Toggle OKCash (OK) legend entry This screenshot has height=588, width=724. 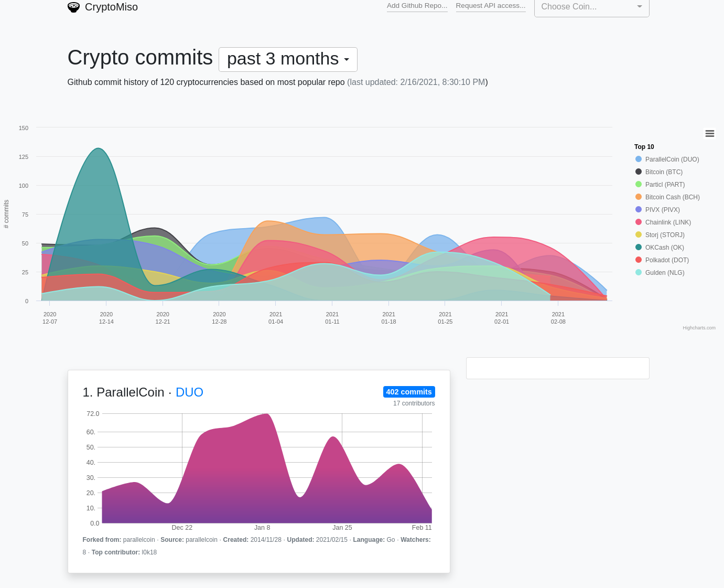tap(660, 248)
